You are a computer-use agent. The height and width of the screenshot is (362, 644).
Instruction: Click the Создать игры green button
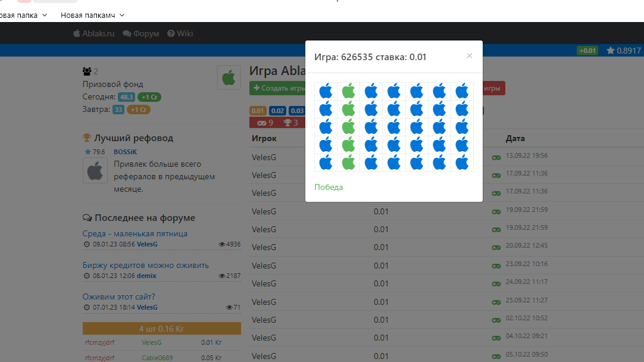click(x=278, y=88)
